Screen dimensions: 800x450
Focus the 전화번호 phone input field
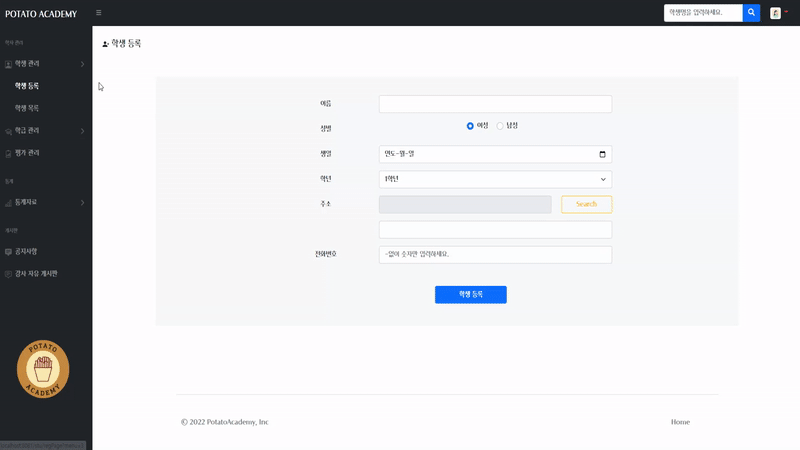coord(495,255)
